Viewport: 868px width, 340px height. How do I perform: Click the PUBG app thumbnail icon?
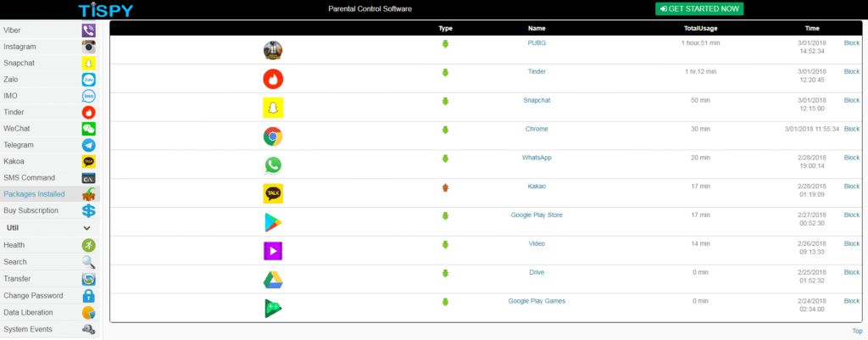click(x=273, y=50)
